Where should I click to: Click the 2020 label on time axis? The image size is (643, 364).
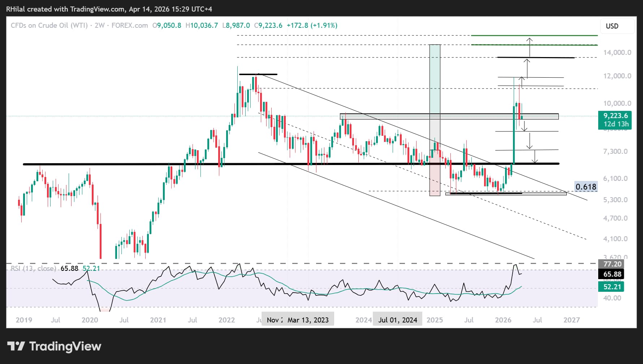tap(90, 320)
